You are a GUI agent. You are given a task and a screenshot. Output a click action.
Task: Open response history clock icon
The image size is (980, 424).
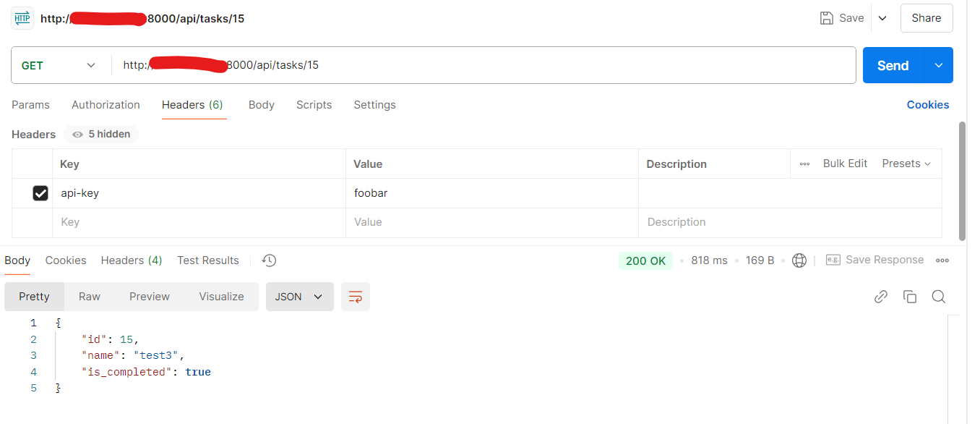pyautogui.click(x=269, y=260)
